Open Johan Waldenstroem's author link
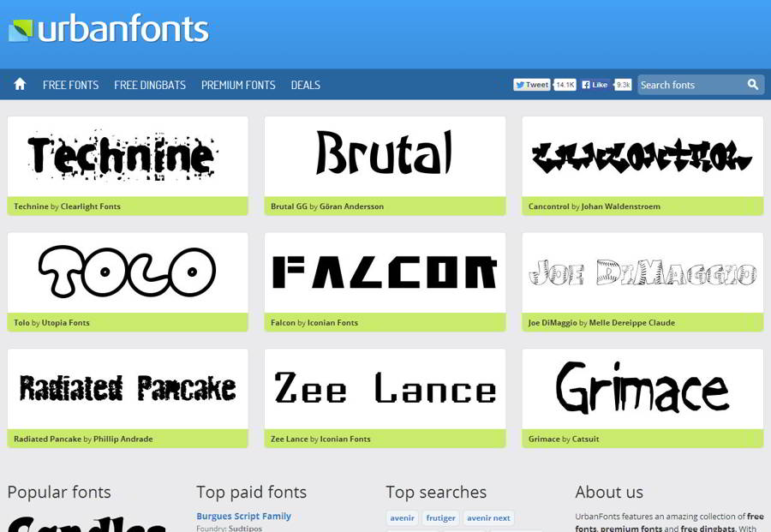Image resolution: width=771 pixels, height=532 pixels. [620, 206]
